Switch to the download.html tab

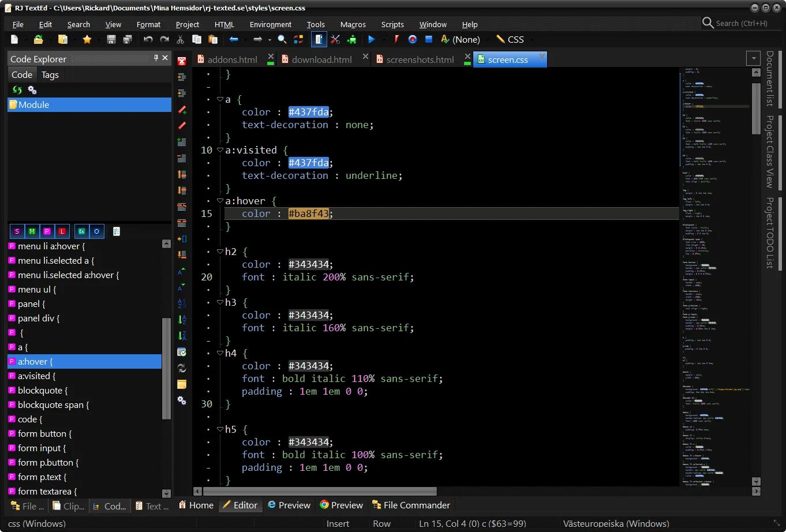click(x=321, y=59)
